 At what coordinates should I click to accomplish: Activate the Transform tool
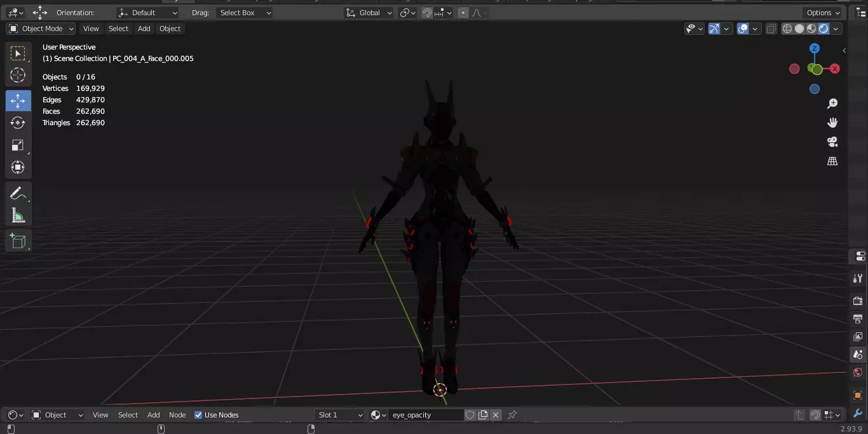[18, 167]
